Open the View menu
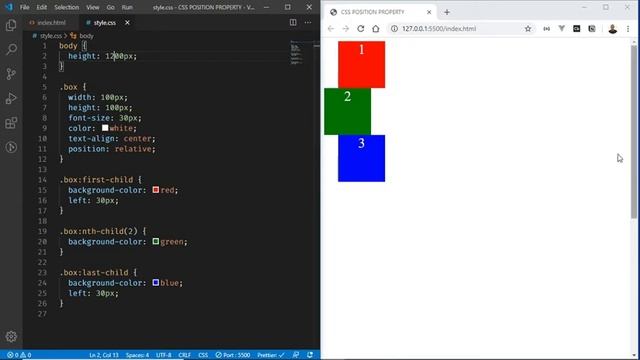Viewport: 640px width, 360px height. (93, 7)
